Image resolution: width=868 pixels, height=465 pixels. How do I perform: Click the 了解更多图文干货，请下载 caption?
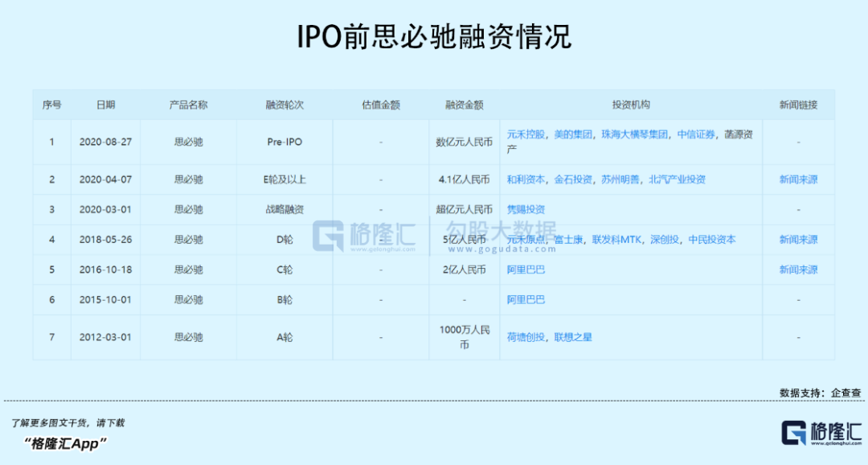(x=68, y=423)
